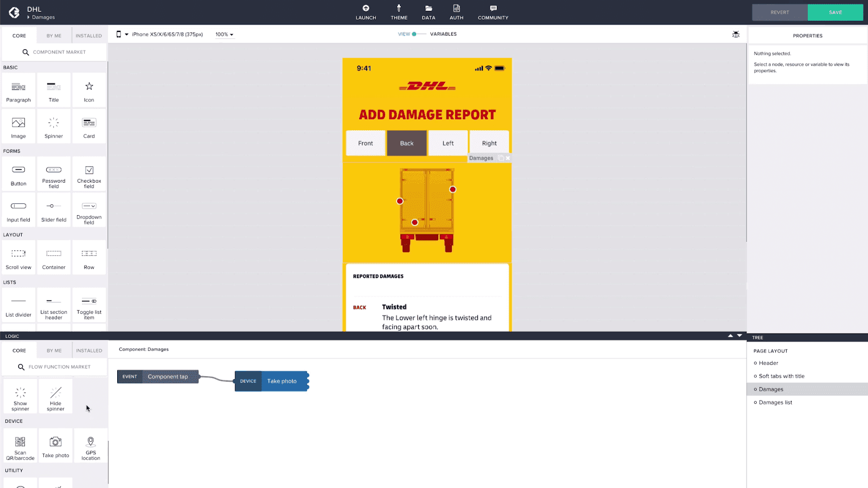This screenshot has width=868, height=488.
Task: Search the Flow Function Market
Action: (x=54, y=367)
